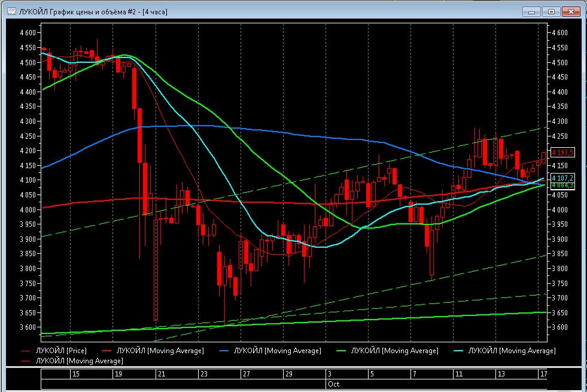Select the green Moving Average legend entry
The image size is (587, 392).
pyautogui.click(x=394, y=351)
